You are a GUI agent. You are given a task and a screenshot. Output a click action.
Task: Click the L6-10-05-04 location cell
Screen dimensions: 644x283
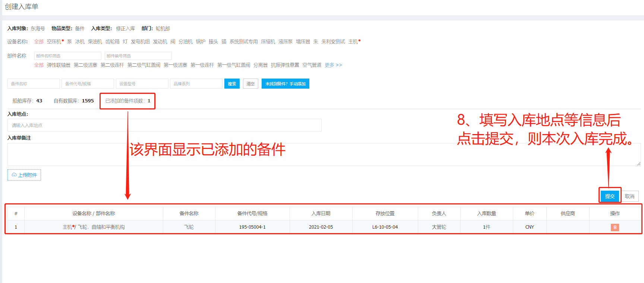(385, 227)
